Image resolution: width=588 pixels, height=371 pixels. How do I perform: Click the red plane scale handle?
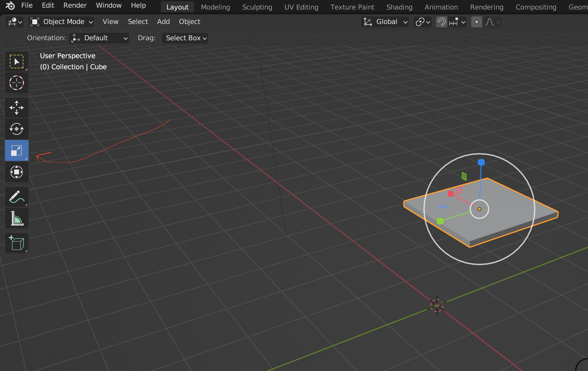coord(459,190)
